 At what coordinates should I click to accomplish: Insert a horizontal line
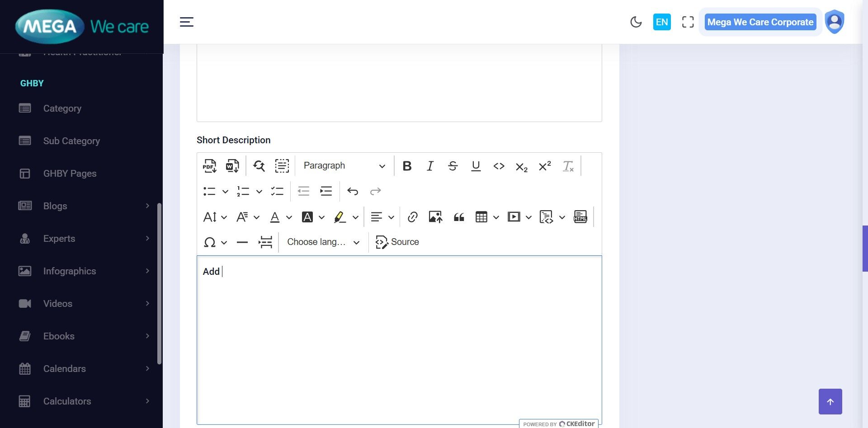tap(242, 242)
